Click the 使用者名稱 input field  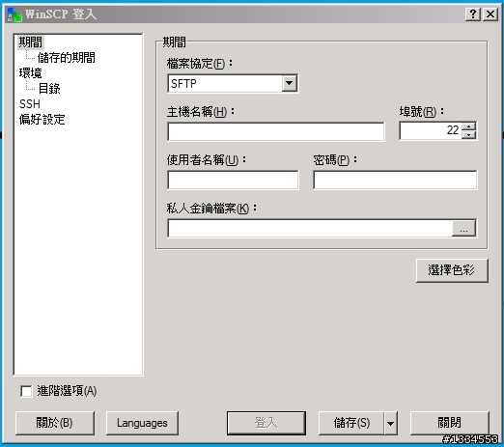(x=233, y=180)
